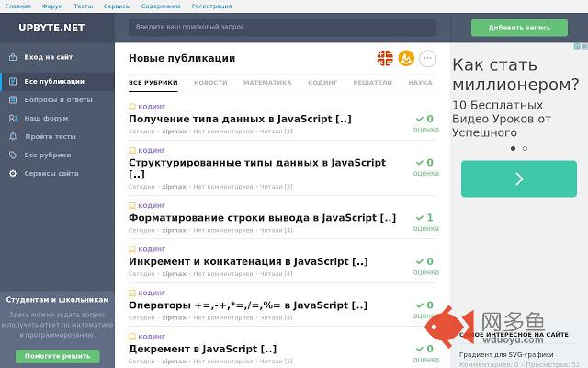Click the gear icon beside Сервисы сайта
This screenshot has width=588, height=368.
[13, 173]
